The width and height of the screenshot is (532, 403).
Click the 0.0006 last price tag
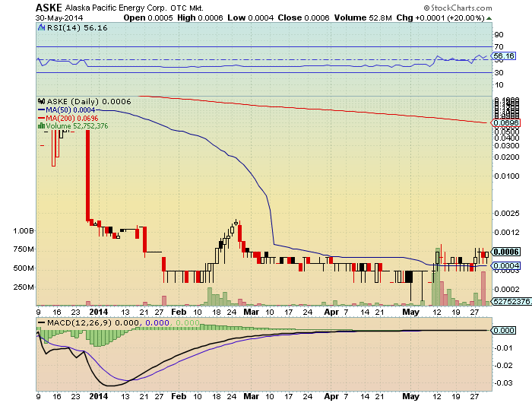[505, 252]
